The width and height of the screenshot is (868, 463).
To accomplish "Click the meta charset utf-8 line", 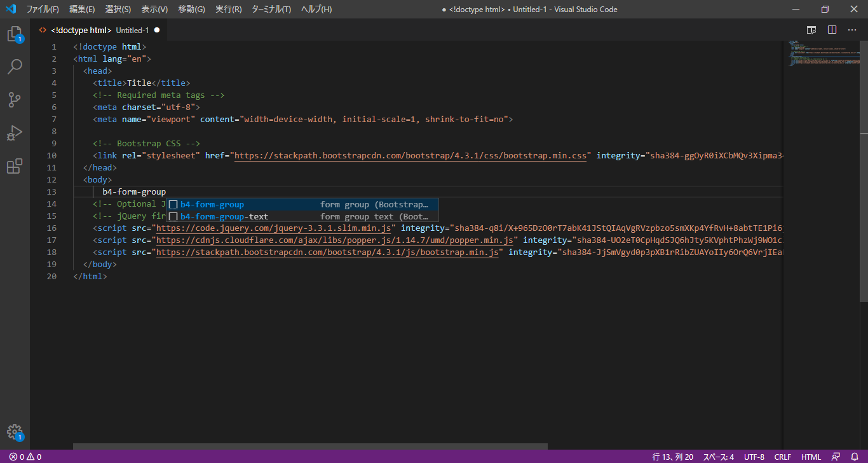I will click(x=146, y=107).
